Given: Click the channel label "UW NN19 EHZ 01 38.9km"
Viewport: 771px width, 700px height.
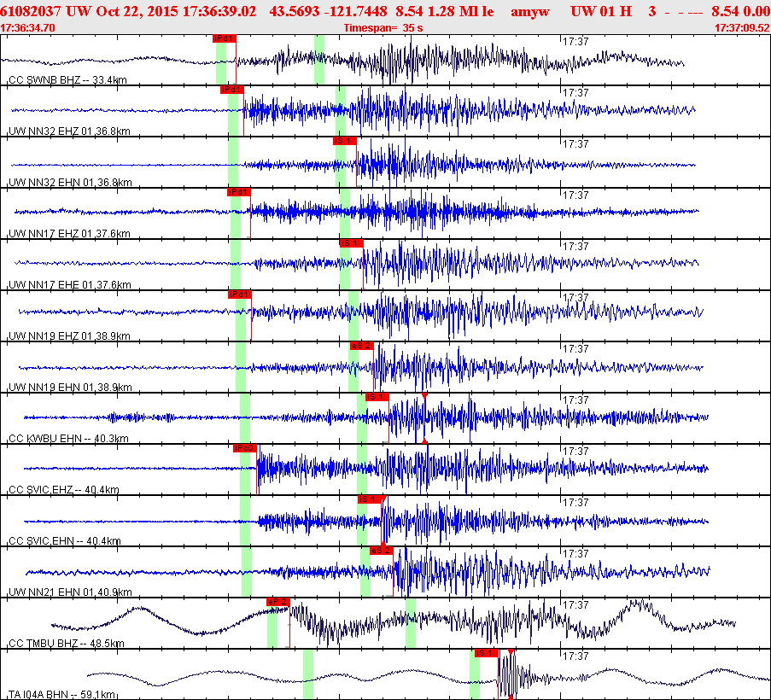Looking at the screenshot, I should point(69,336).
